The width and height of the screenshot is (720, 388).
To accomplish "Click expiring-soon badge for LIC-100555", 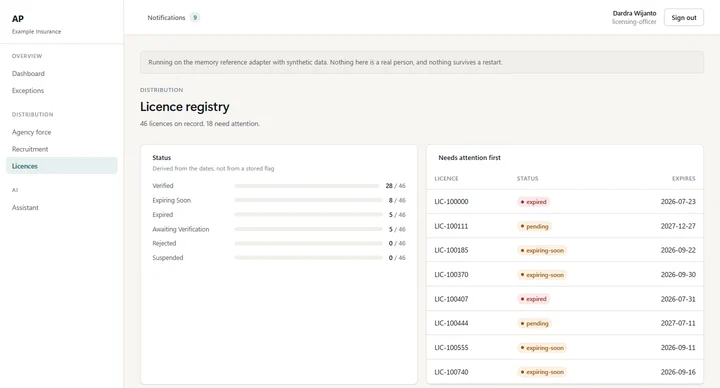I will click(x=542, y=348).
